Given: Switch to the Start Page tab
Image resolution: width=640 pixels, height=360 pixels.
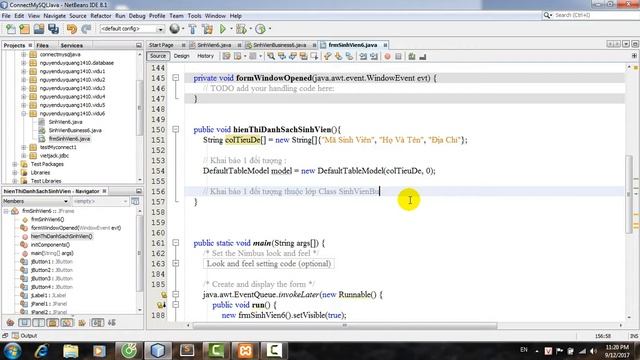Looking at the screenshot, I should (x=161, y=45).
